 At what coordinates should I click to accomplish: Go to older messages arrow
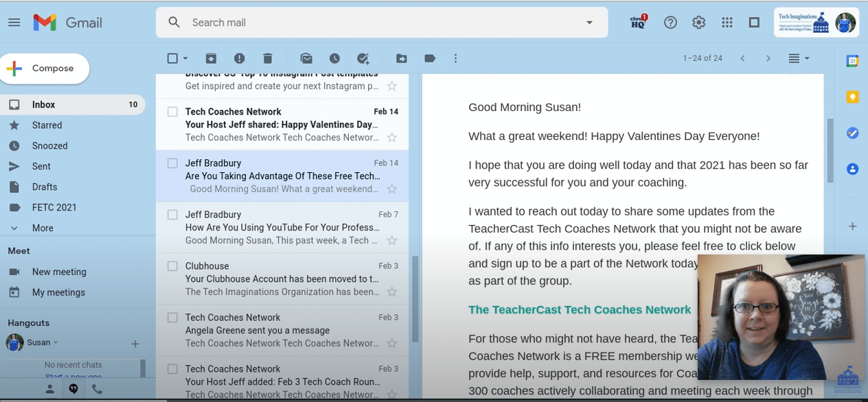768,58
